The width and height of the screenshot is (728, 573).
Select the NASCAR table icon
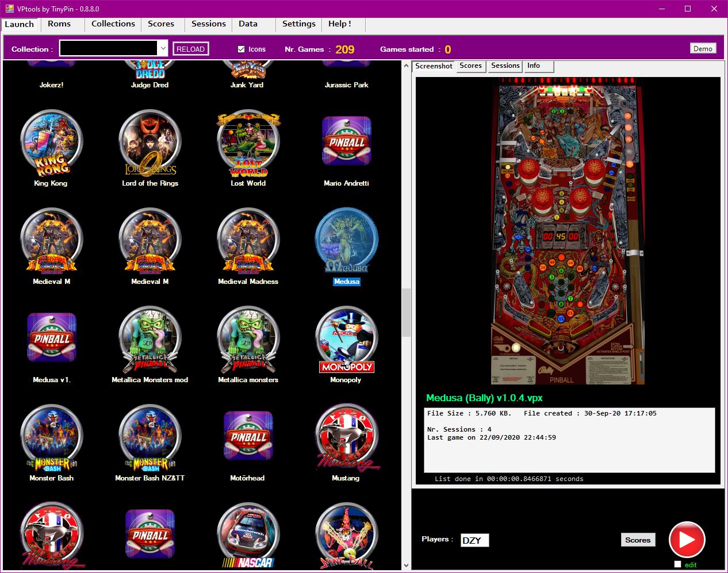click(248, 535)
